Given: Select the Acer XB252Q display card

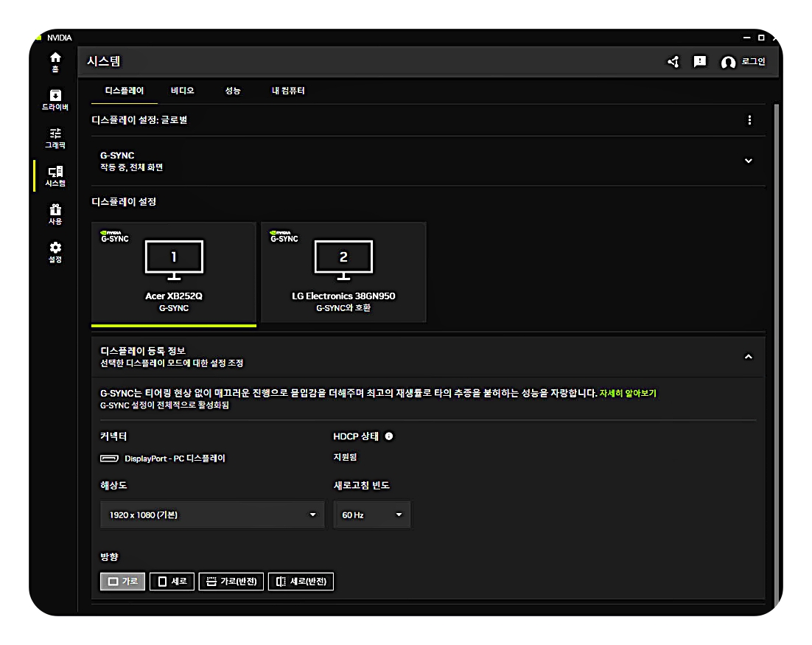Looking at the screenshot, I should (x=173, y=273).
